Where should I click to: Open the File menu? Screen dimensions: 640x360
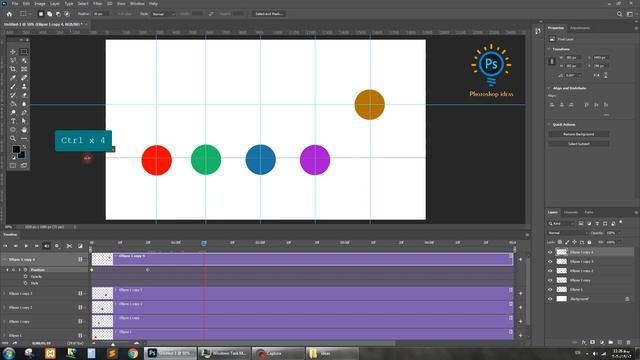coord(15,4)
